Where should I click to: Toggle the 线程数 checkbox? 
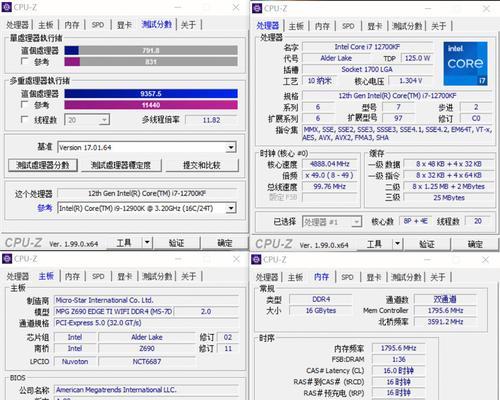(x=24, y=119)
